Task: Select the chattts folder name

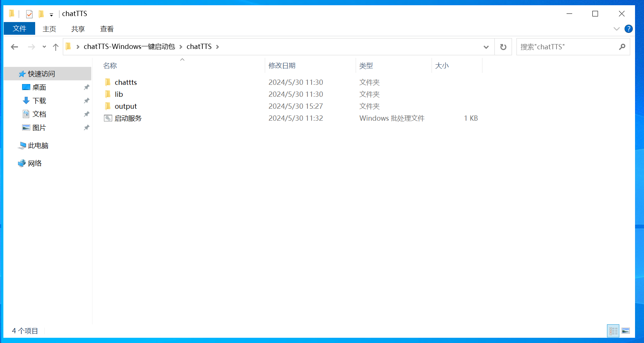Action: tap(126, 82)
